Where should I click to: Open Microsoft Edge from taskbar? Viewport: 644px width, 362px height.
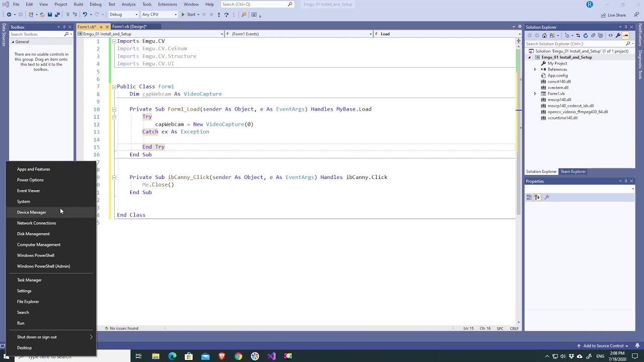pyautogui.click(x=173, y=356)
